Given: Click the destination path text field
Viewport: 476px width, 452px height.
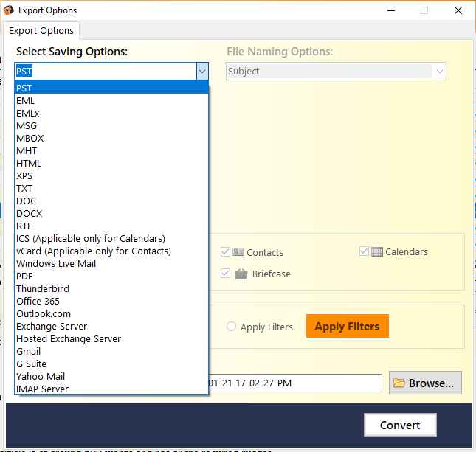Looking at the screenshot, I should click(x=295, y=383).
